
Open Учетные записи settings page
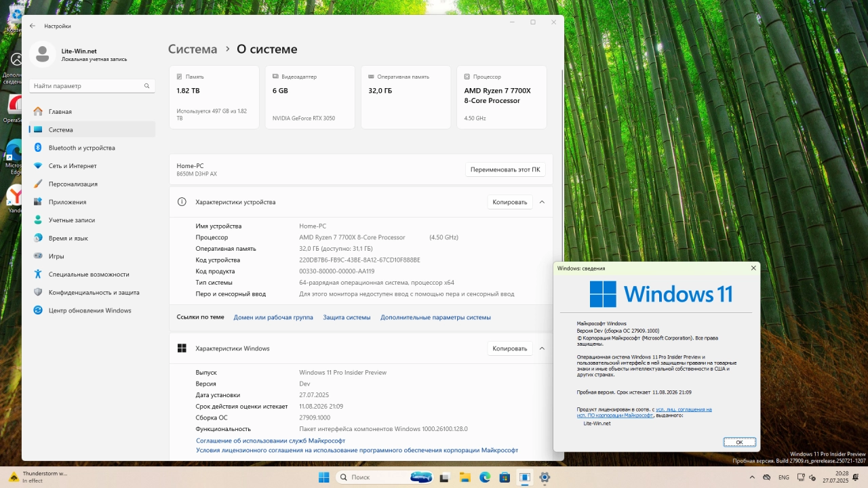tap(92, 220)
